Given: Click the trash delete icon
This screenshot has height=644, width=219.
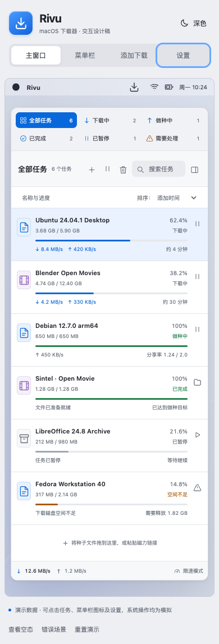Looking at the screenshot, I should pyautogui.click(x=123, y=169).
